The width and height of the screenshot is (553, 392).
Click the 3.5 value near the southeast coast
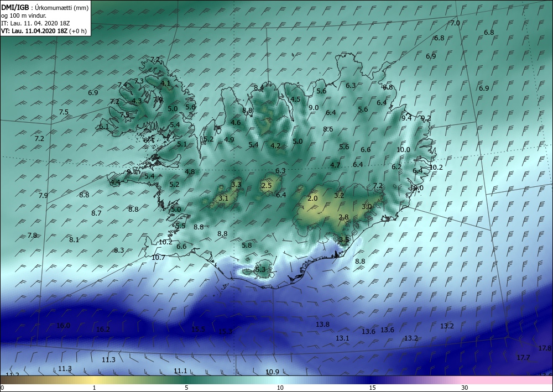(x=344, y=240)
